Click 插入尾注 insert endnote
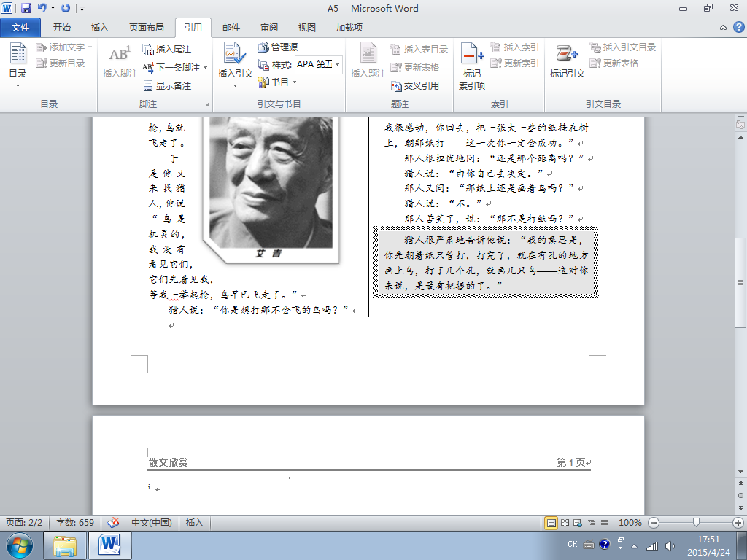The height and width of the screenshot is (560, 747). 167,49
